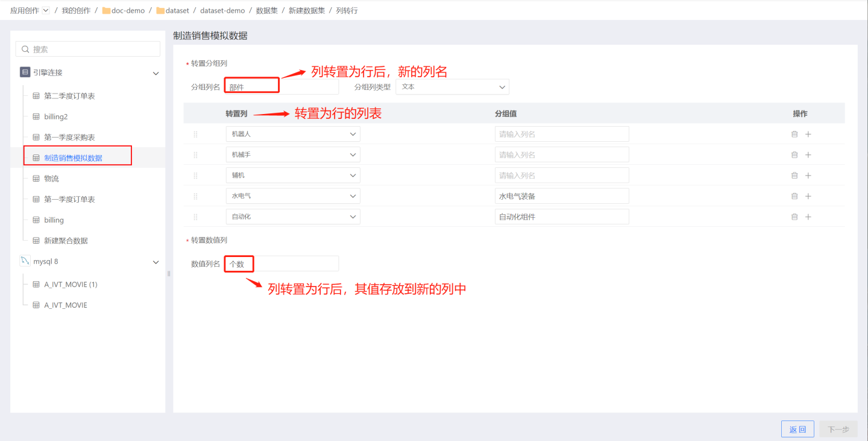868x441 pixels.
Task: Delete the 自动化 row with trash icon
Action: pyautogui.click(x=794, y=217)
